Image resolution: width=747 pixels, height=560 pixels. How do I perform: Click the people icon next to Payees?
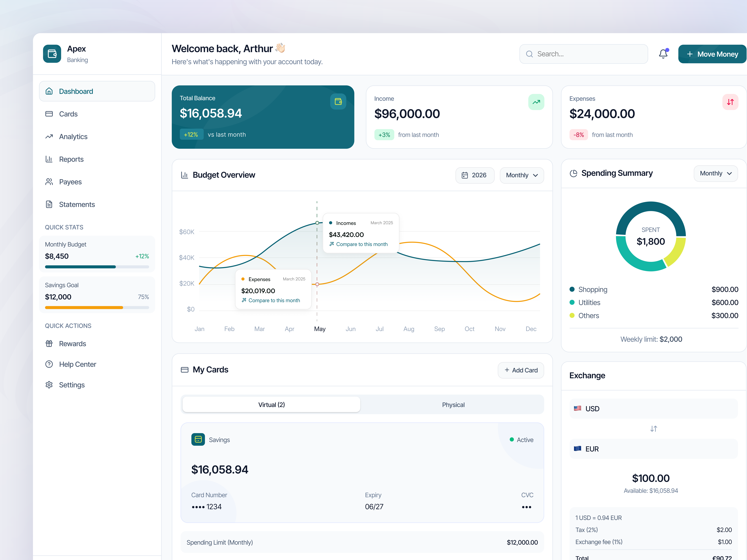click(49, 182)
